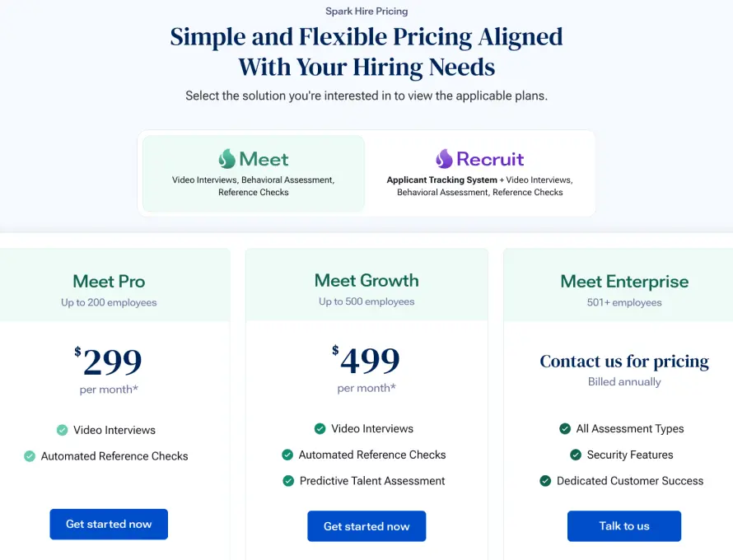Click the checkmark beside Video Interviews in Meet Pro
The height and width of the screenshot is (560, 733).
(62, 430)
